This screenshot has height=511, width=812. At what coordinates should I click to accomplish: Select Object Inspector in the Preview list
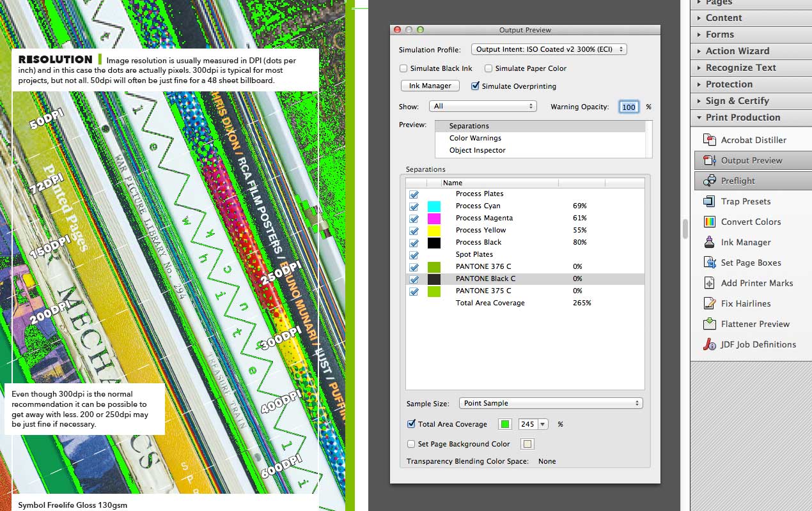point(477,150)
